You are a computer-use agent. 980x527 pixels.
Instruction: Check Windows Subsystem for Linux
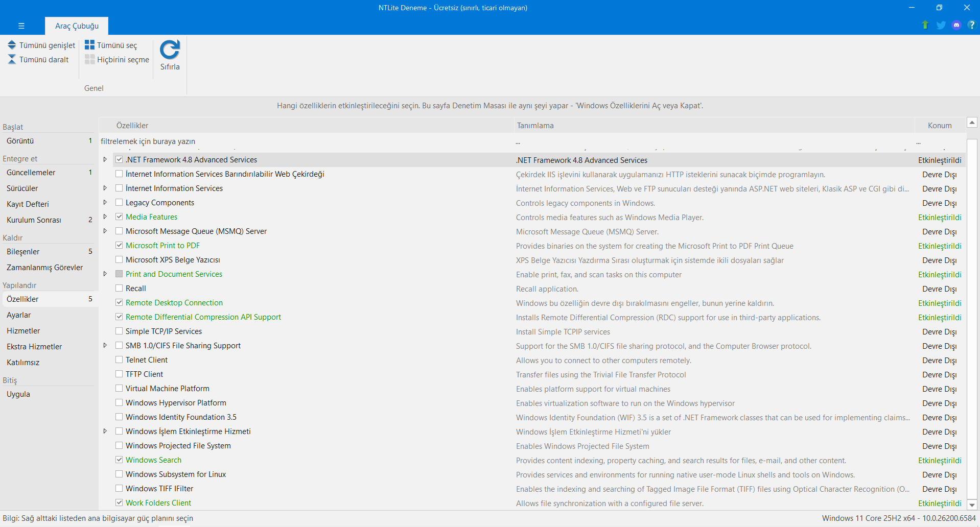(x=119, y=474)
